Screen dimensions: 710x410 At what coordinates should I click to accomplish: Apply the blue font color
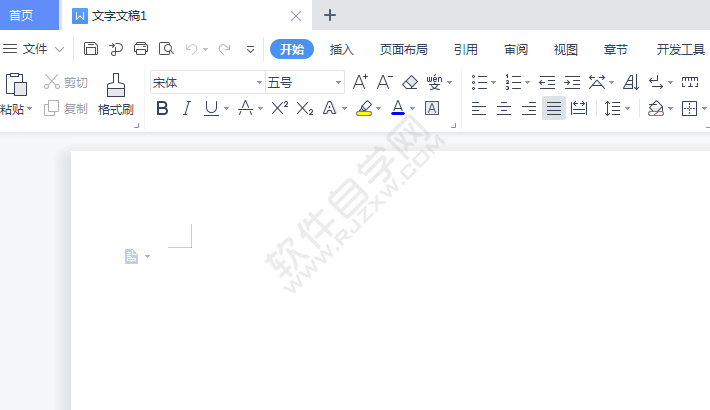tap(398, 108)
